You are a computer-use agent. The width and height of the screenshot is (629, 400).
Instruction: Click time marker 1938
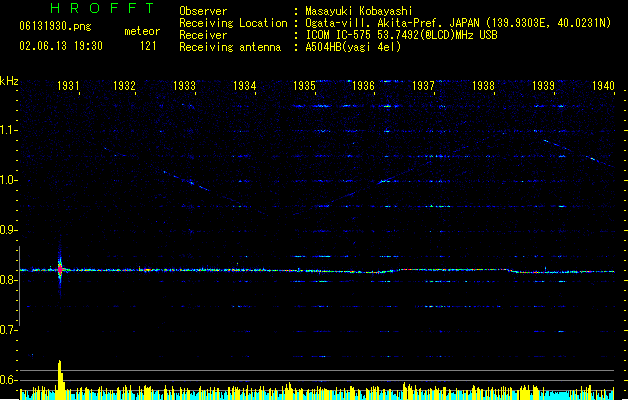(483, 86)
